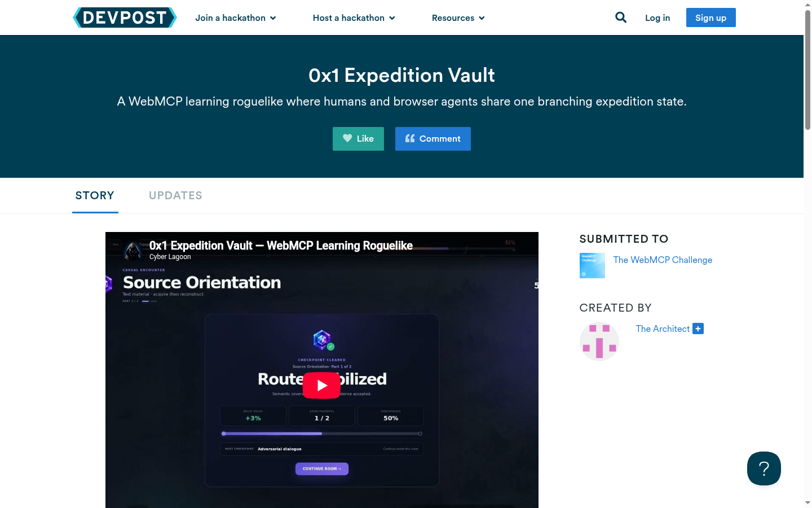Click the Cyber Lagoon channel avatar

[x=134, y=251]
